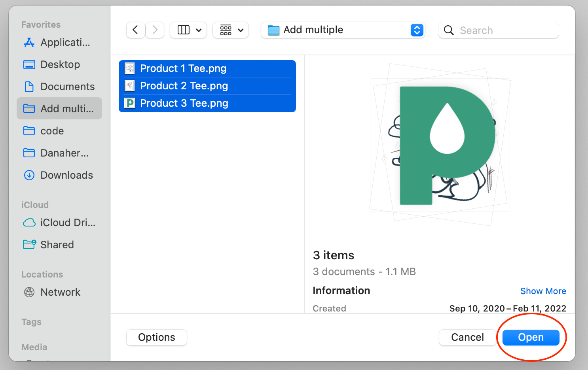Go to Downloads in the sidebar

point(59,175)
